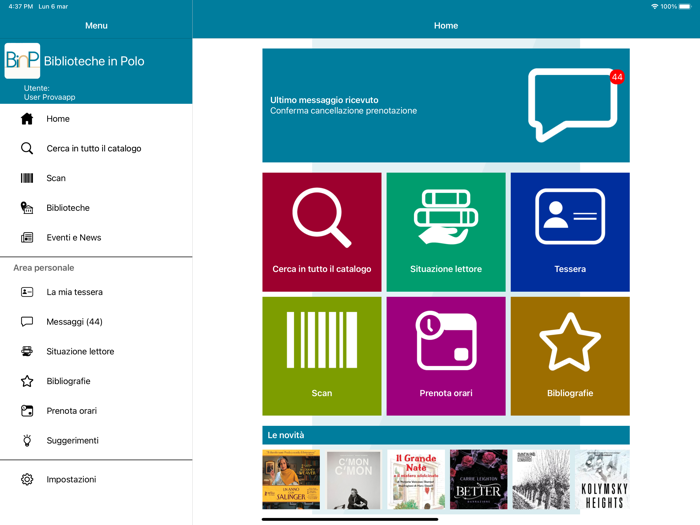This screenshot has height=525, width=700.
Task: Click the Home house icon in menu
Action: [27, 119]
